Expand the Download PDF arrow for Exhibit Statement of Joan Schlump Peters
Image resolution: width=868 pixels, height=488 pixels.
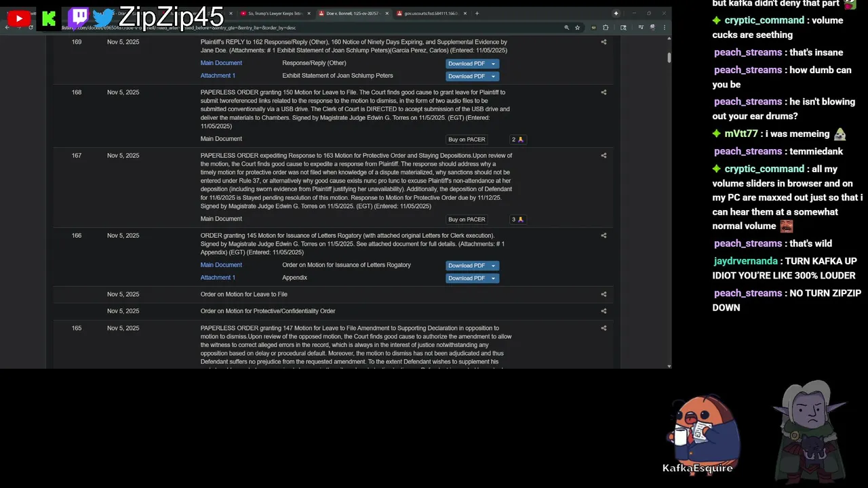[x=494, y=77]
